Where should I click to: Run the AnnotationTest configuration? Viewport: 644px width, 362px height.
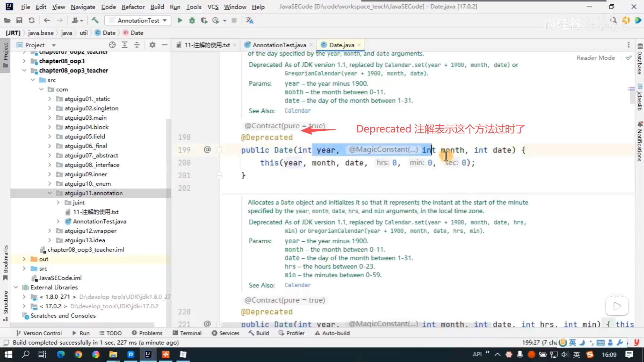click(x=180, y=20)
